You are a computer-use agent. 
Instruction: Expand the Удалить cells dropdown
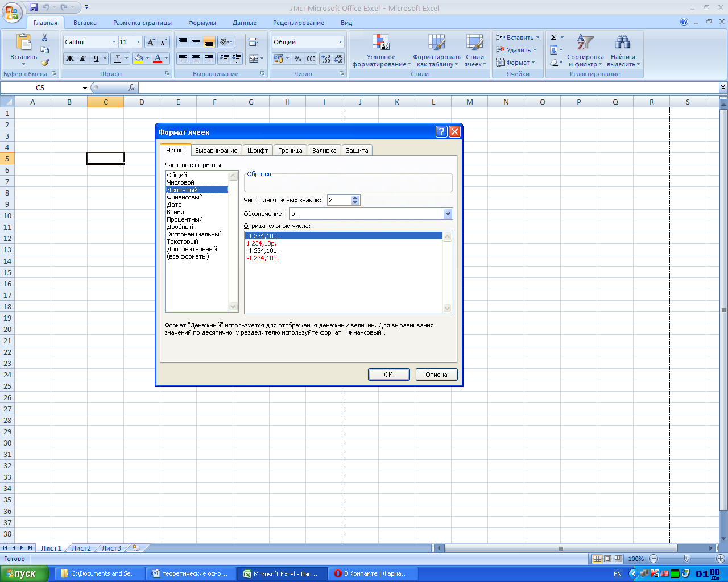[535, 50]
